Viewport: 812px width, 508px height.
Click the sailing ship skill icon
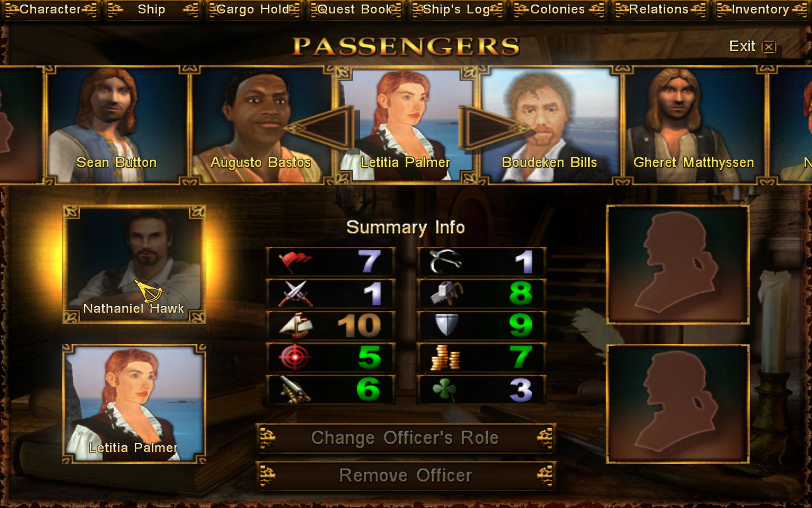(x=296, y=325)
